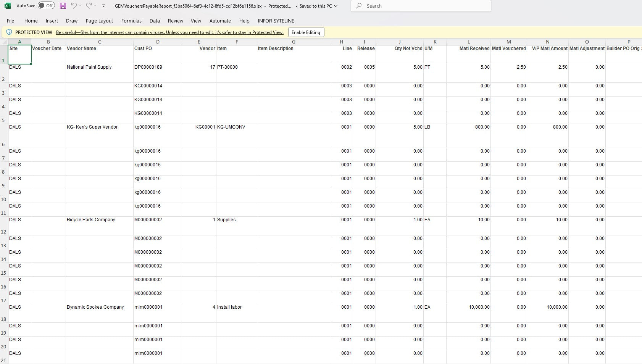Open the File menu
Screen dimensions: 642x364
pyautogui.click(x=10, y=21)
